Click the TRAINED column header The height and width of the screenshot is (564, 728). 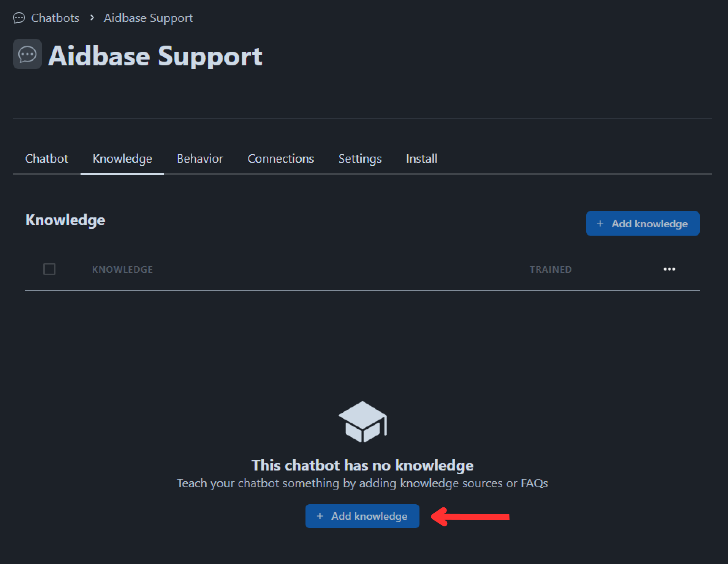pyautogui.click(x=550, y=269)
